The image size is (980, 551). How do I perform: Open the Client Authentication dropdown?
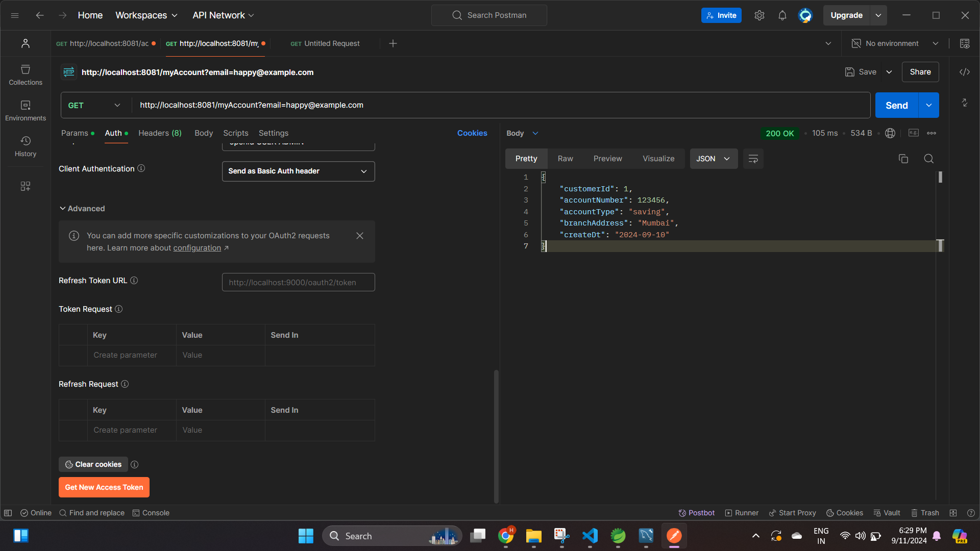click(299, 171)
